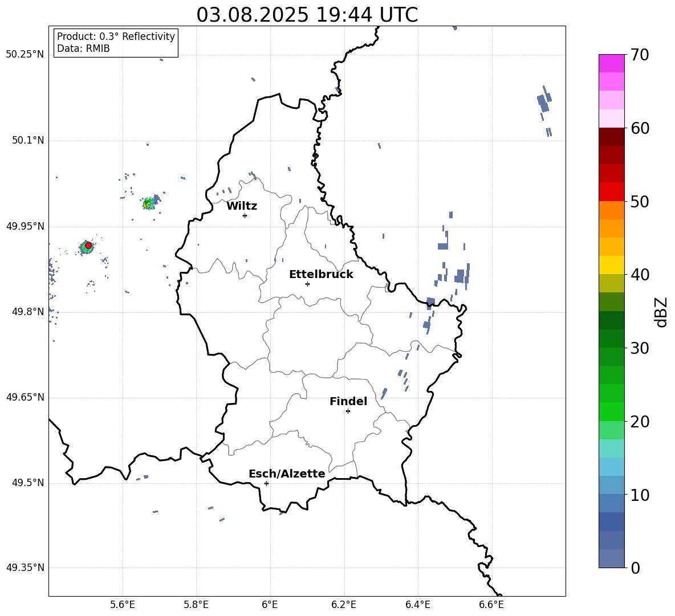
Task: Click the 5.6°E longitude label
Action: coord(123,605)
